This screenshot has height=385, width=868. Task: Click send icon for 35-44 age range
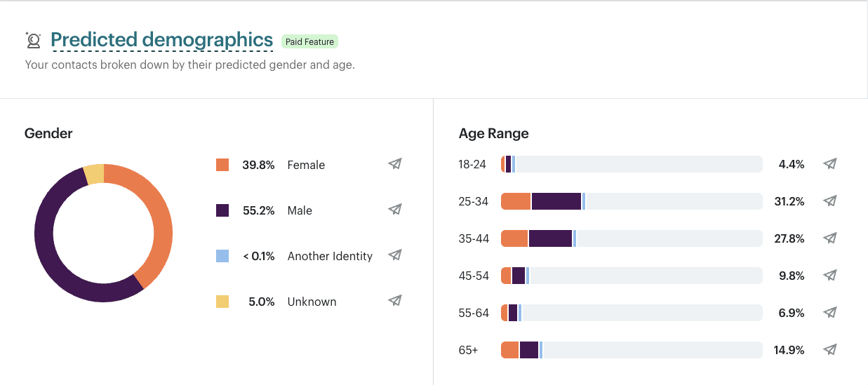830,238
